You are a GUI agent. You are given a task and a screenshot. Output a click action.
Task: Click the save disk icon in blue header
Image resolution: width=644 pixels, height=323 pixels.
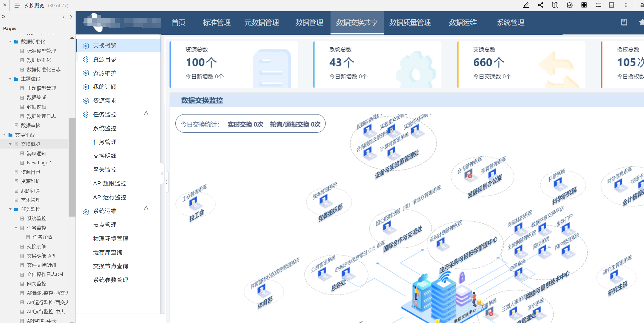click(624, 22)
